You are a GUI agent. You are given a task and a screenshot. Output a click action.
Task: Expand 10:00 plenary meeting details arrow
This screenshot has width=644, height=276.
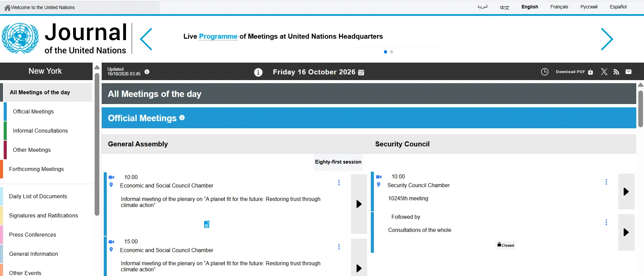tap(359, 204)
